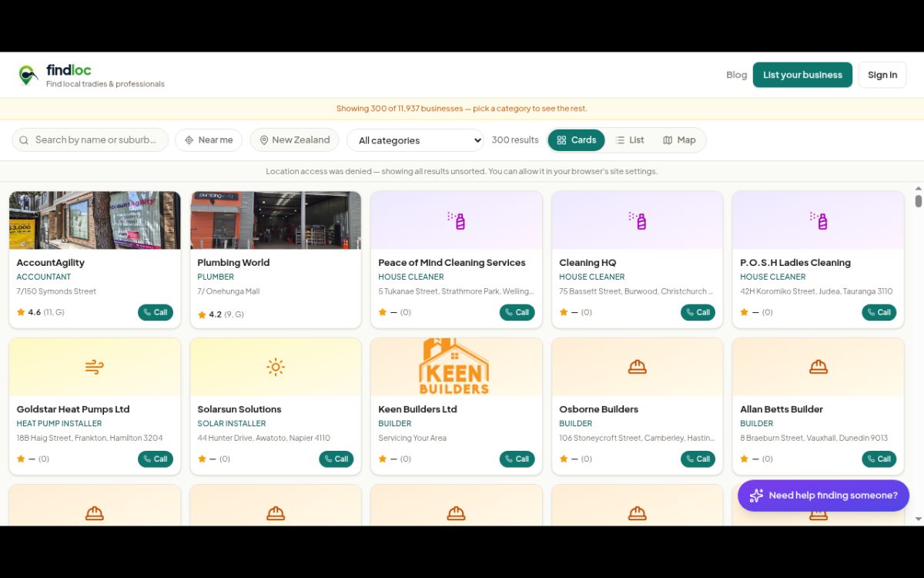Click sun icon on Solarsun Solutions card

276,367
